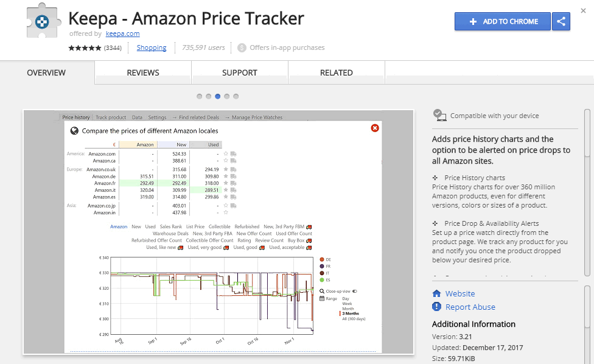Viewport: 594px width, 364px height.
Task: Click the star icon in Amazon.de row
Action: coord(226,176)
